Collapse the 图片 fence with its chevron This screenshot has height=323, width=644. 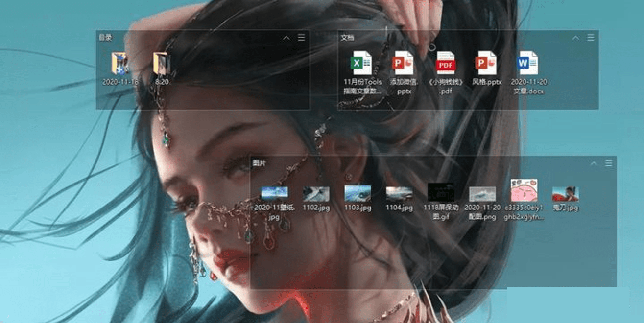594,163
